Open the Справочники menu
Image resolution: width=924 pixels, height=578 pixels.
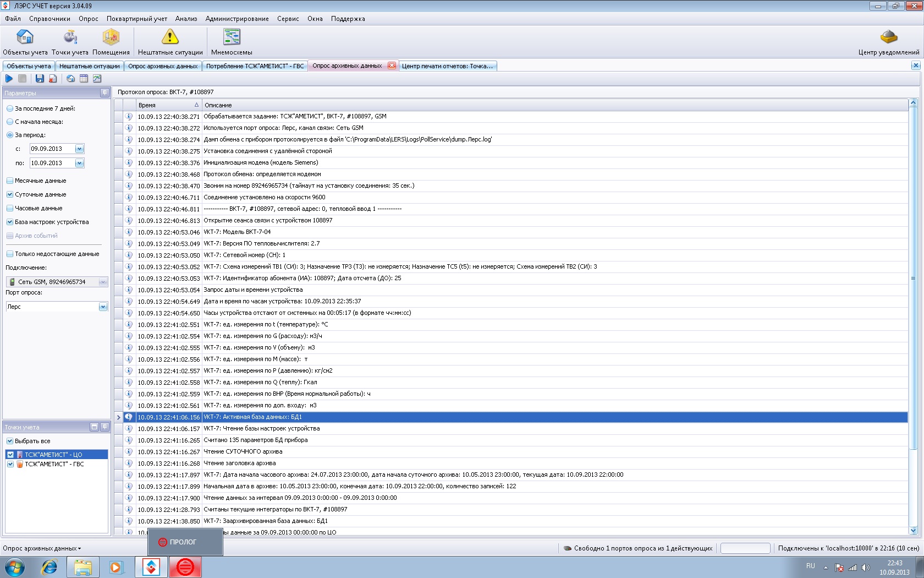pyautogui.click(x=50, y=19)
